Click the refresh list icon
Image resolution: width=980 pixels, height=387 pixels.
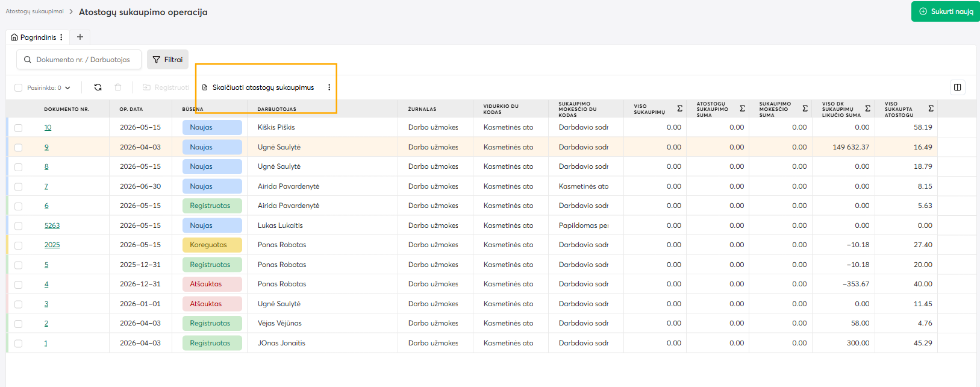pyautogui.click(x=98, y=87)
